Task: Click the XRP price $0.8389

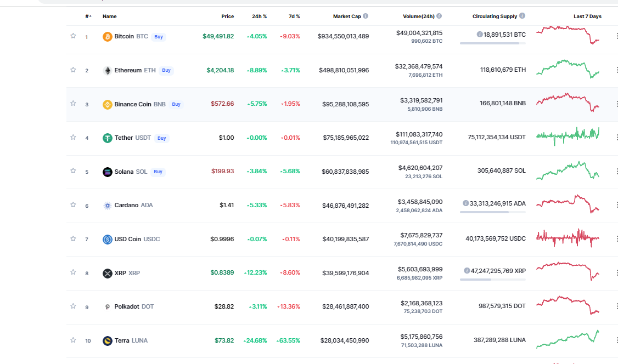Action: [x=222, y=272]
